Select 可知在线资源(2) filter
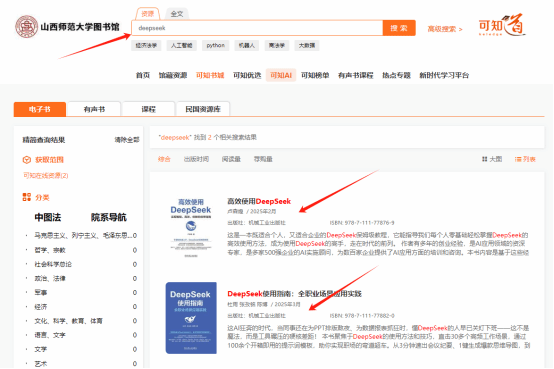The height and width of the screenshot is (369, 554). pos(46,175)
